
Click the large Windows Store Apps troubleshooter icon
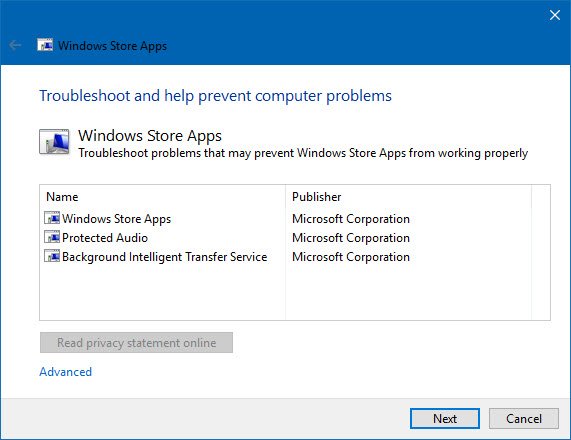[x=54, y=141]
